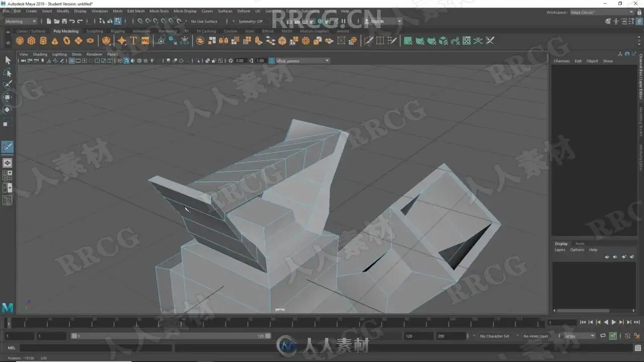Open the viewport Shading menu
This screenshot has height=362, width=644.
pyautogui.click(x=40, y=54)
